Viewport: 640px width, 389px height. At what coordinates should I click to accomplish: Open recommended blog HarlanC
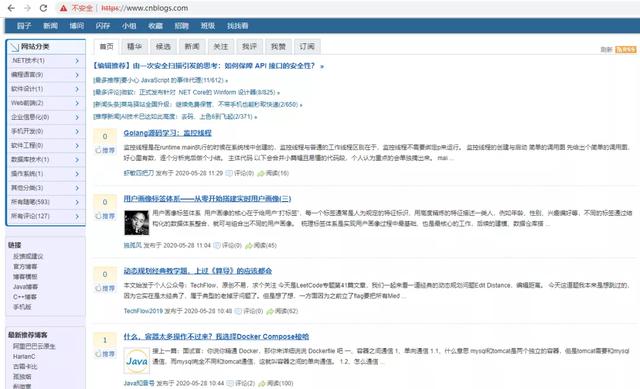pyautogui.click(x=24, y=356)
